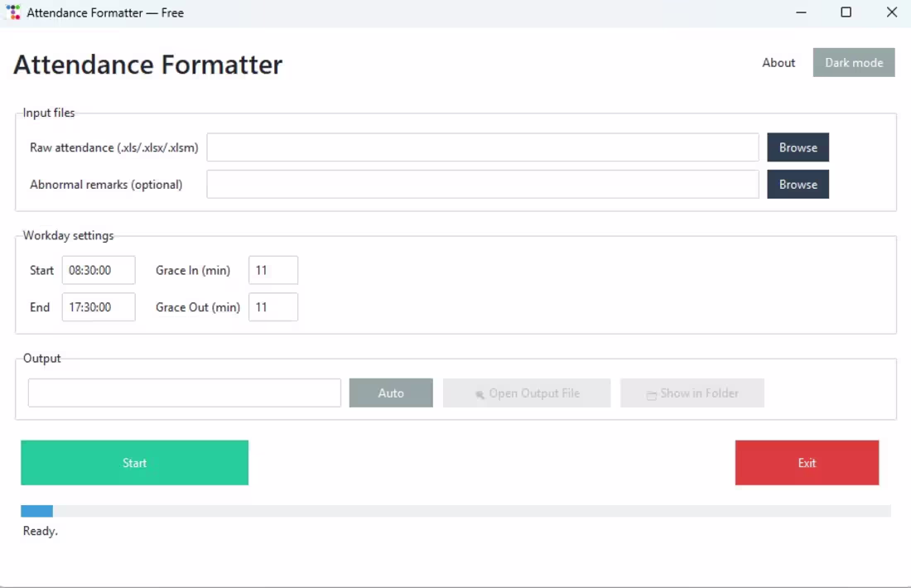Click Show in Folder button
The height and width of the screenshot is (588, 911).
click(692, 393)
